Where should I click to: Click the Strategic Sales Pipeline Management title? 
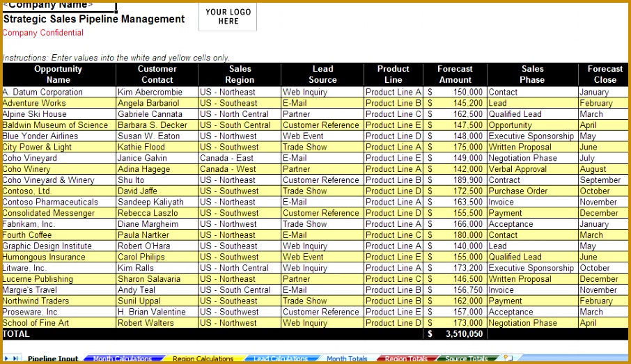(x=94, y=19)
